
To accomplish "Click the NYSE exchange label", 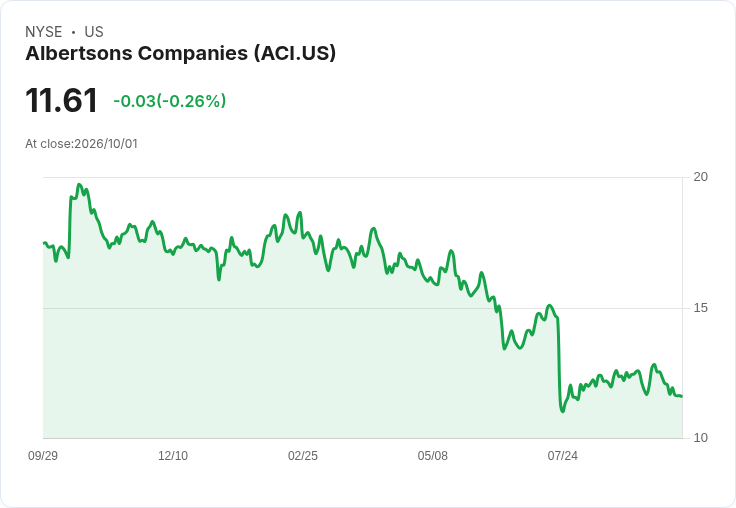I will point(44,32).
